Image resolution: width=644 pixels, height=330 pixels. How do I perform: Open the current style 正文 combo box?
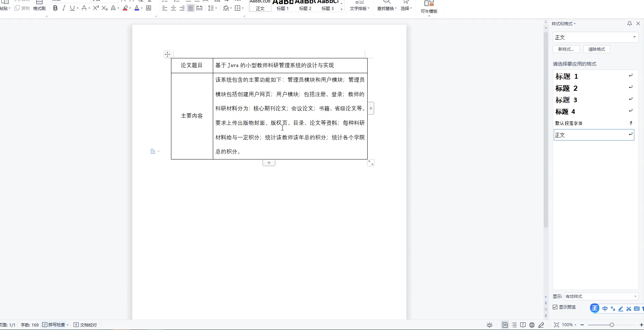coord(596,37)
